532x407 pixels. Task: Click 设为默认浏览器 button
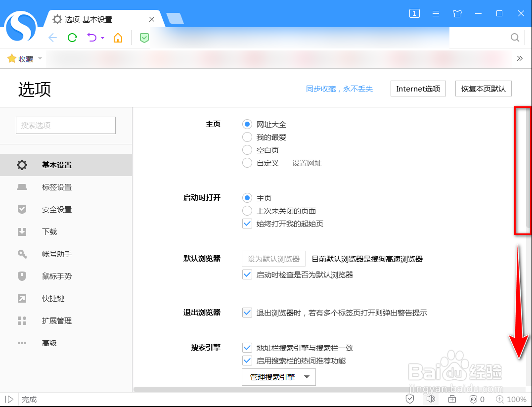(273, 259)
